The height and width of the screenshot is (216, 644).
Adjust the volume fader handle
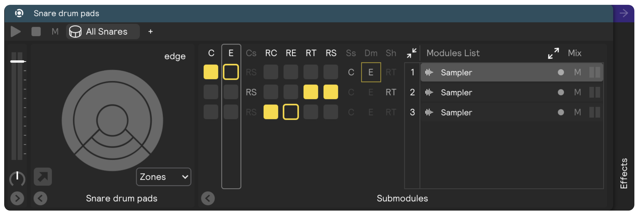click(x=17, y=61)
